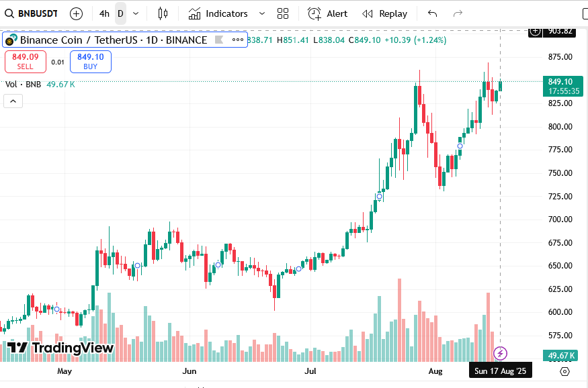Open the Indicators menu
588x388 pixels.
218,13
